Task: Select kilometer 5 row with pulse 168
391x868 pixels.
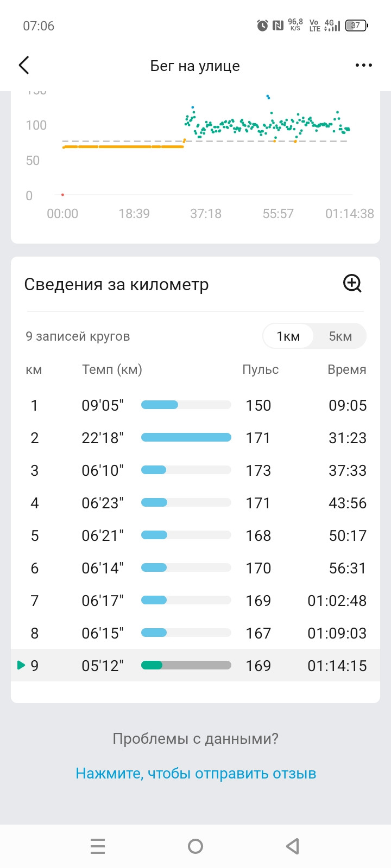Action: (x=195, y=535)
